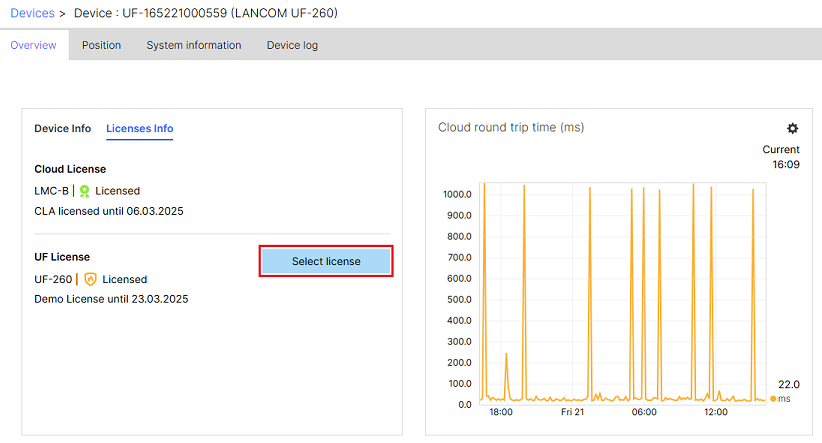Image resolution: width=822 pixels, height=443 pixels.
Task: Click the CLA licensed until 06.03.2025 text
Action: click(109, 211)
